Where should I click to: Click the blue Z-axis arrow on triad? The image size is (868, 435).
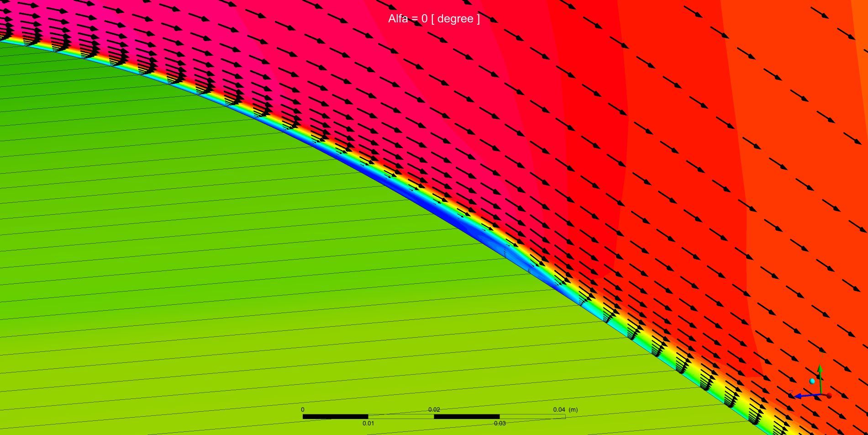800,396
